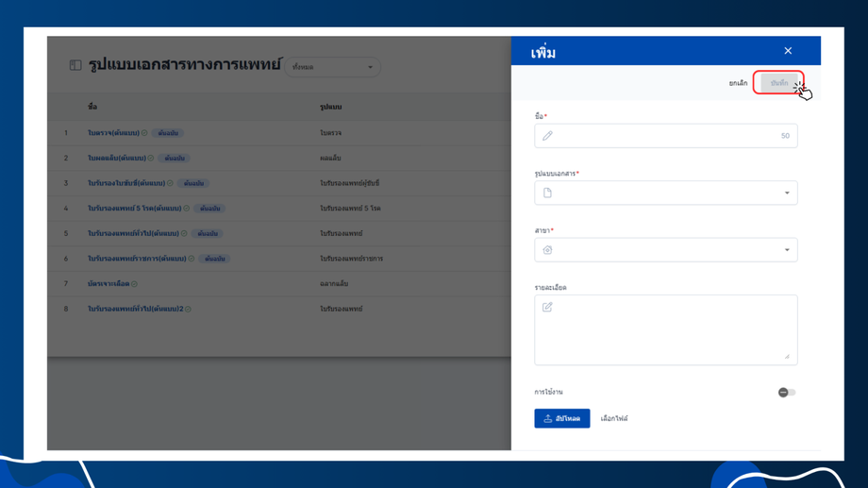Click the check icon in row 5
Viewport: 868px width, 488px height.
click(x=184, y=234)
